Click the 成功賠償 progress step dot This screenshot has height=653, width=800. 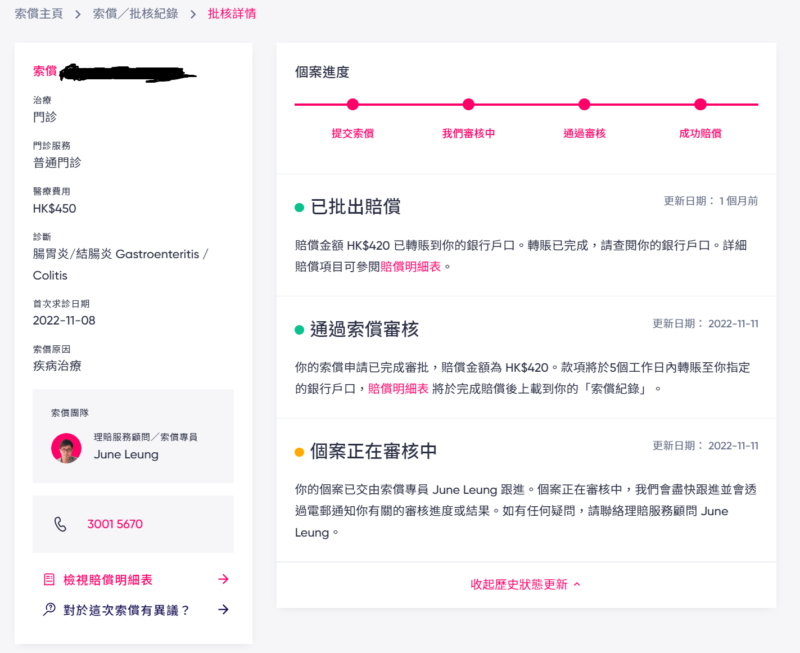[700, 104]
